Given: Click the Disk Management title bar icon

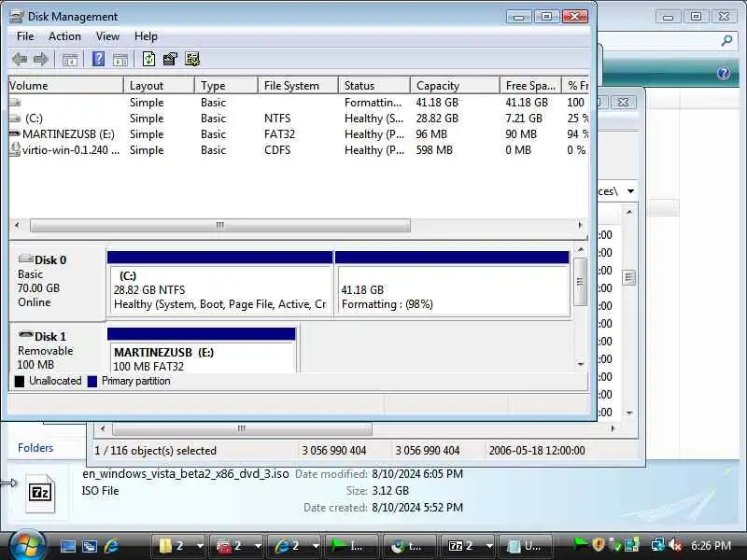Looking at the screenshot, I should pyautogui.click(x=16, y=16).
